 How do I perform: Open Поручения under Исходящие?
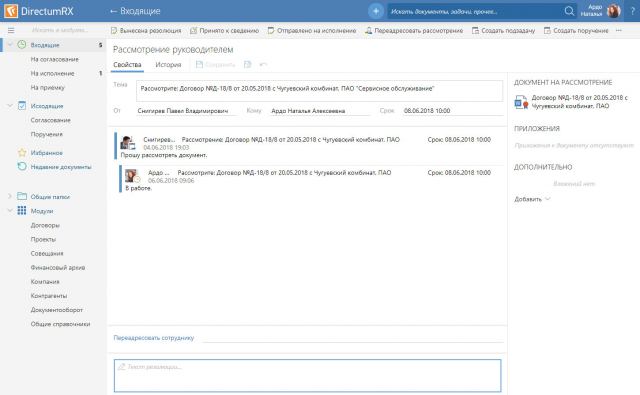(47, 134)
